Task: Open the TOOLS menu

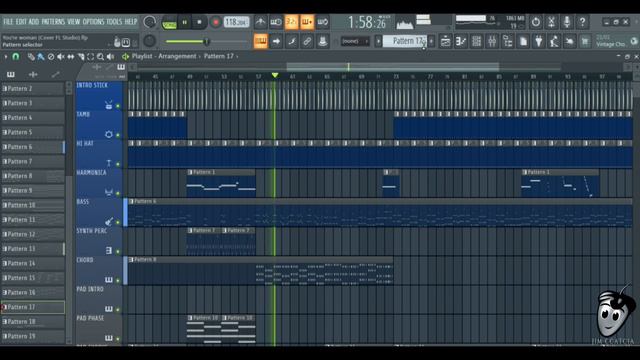Action: (114, 22)
